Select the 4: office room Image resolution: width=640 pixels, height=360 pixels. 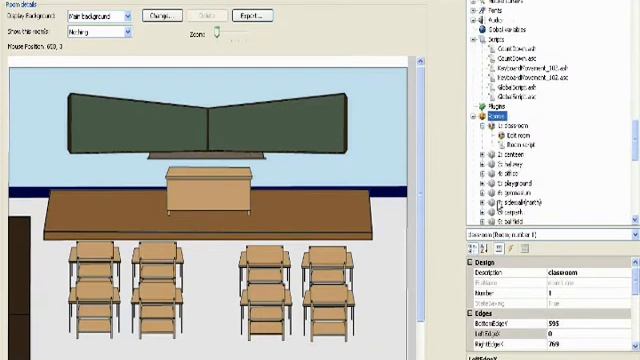coord(508,174)
